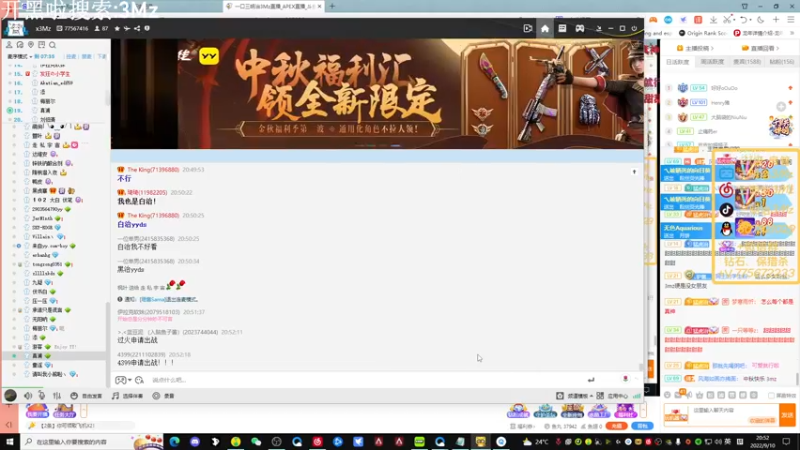Expand the dropdown arrow right of flower gift
The image size is (800, 450).
[636, 379]
